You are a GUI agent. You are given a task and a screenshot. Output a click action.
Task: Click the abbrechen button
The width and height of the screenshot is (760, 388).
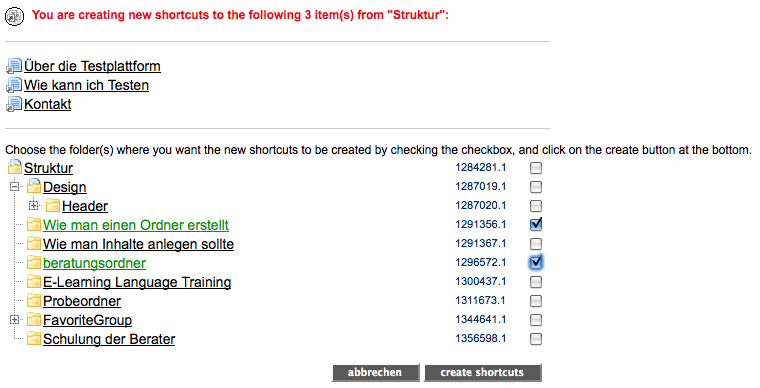tap(375, 372)
